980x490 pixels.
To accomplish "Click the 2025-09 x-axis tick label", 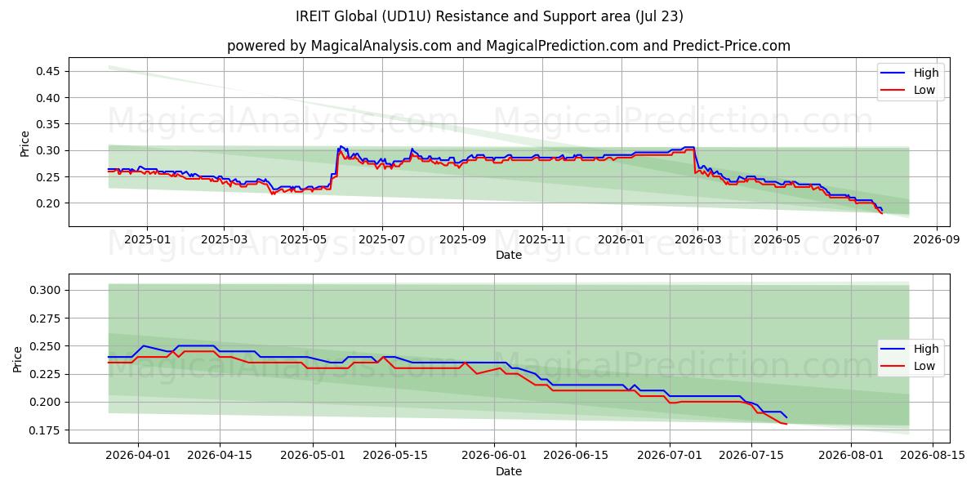I will click(463, 239).
